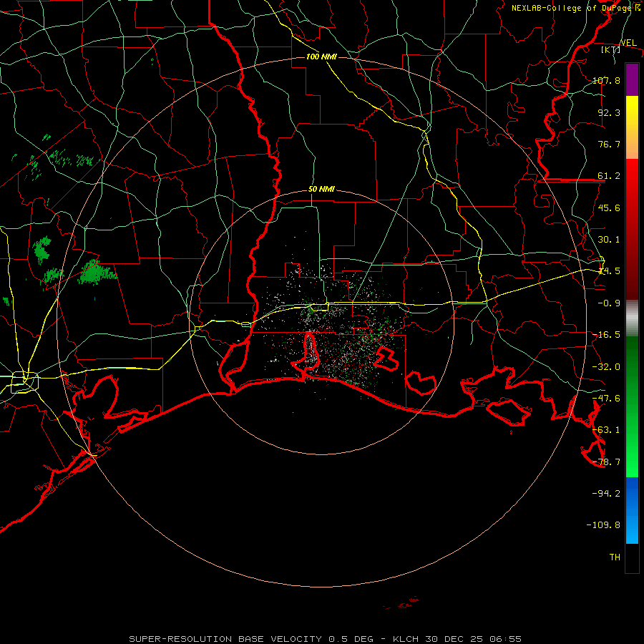Click the -32.0 value on the velocity legend
644x644 pixels.
(606, 366)
